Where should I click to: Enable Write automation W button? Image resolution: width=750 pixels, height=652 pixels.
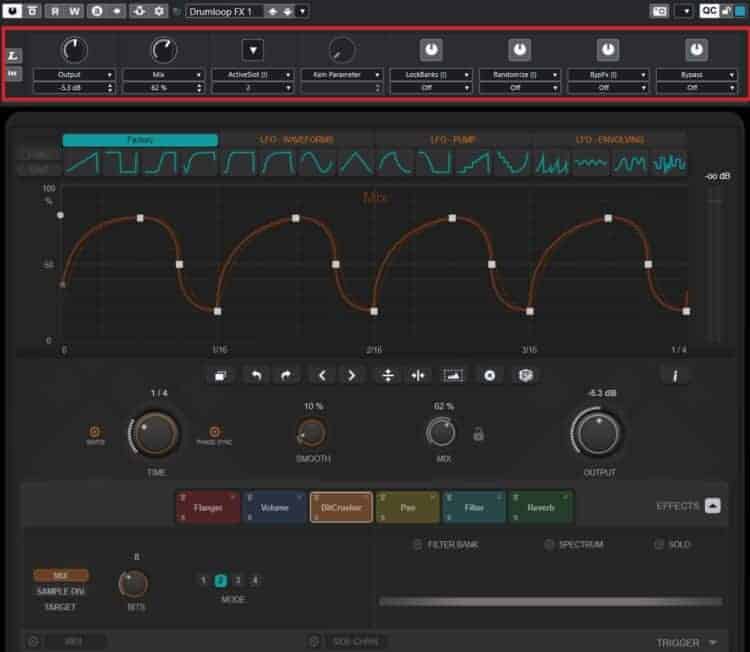74,11
